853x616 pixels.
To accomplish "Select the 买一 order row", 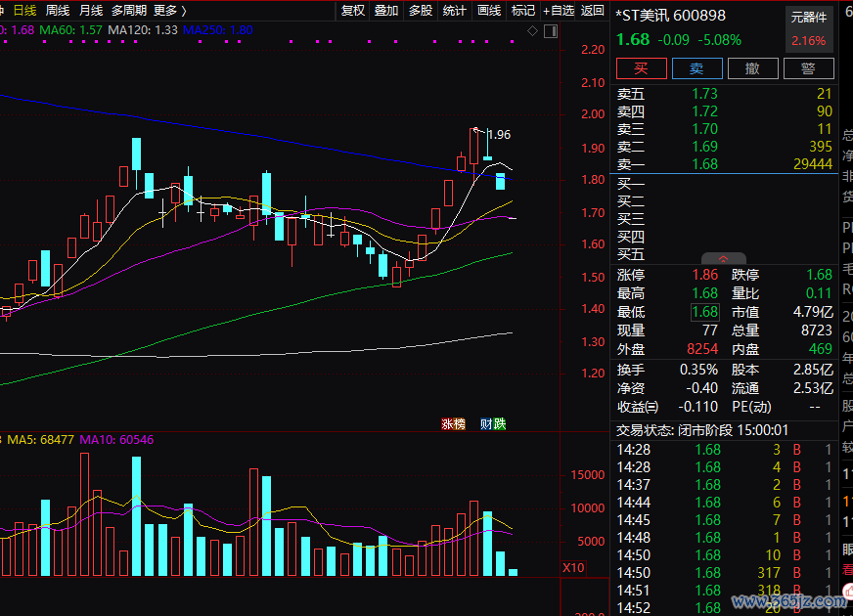I will [x=724, y=184].
